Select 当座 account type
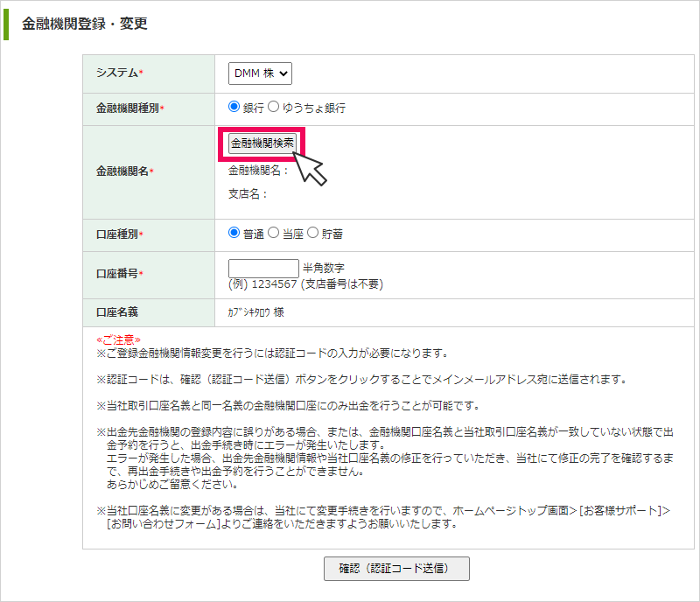Viewport: 700px width, 602px height. [x=273, y=233]
